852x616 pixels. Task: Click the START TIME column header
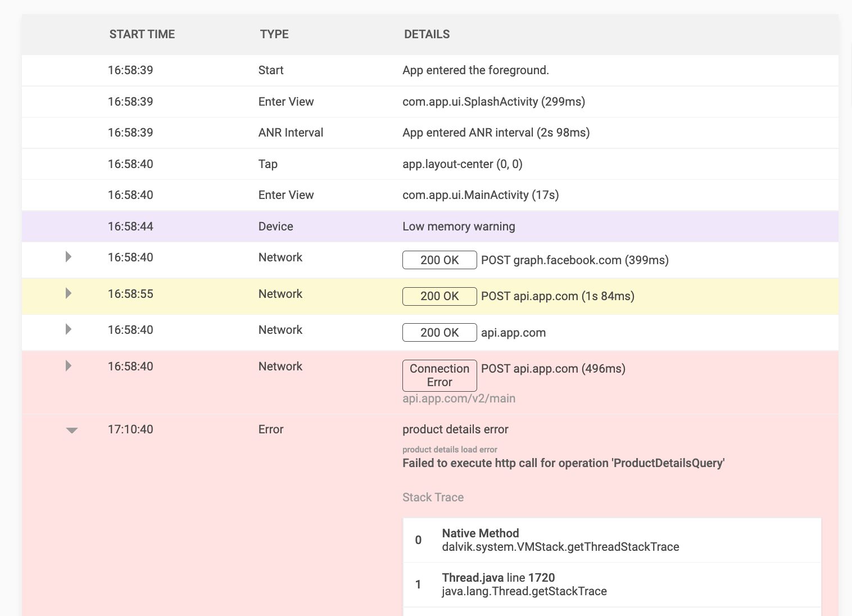pos(142,34)
